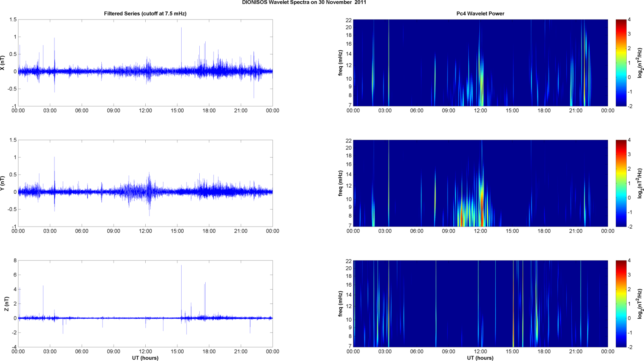This screenshot has width=644, height=361.
Task: Click the 12:00 tick under the X series plot
Action: click(145, 111)
